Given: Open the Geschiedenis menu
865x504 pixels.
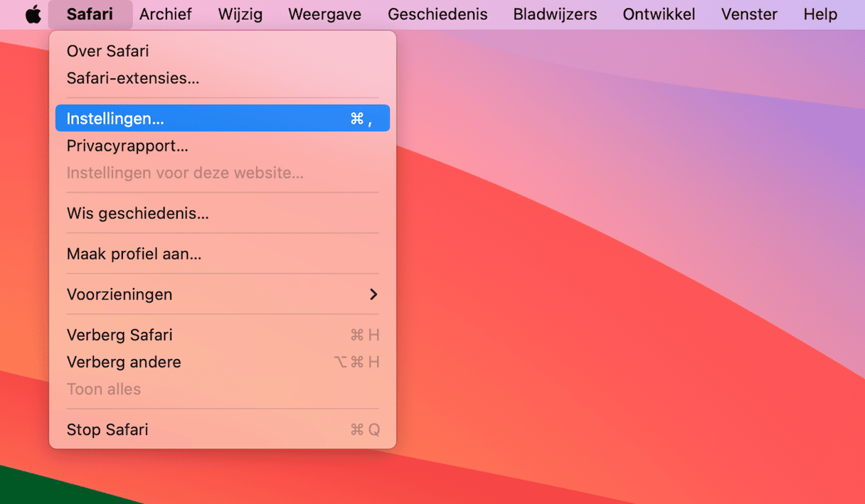Looking at the screenshot, I should 437,14.
